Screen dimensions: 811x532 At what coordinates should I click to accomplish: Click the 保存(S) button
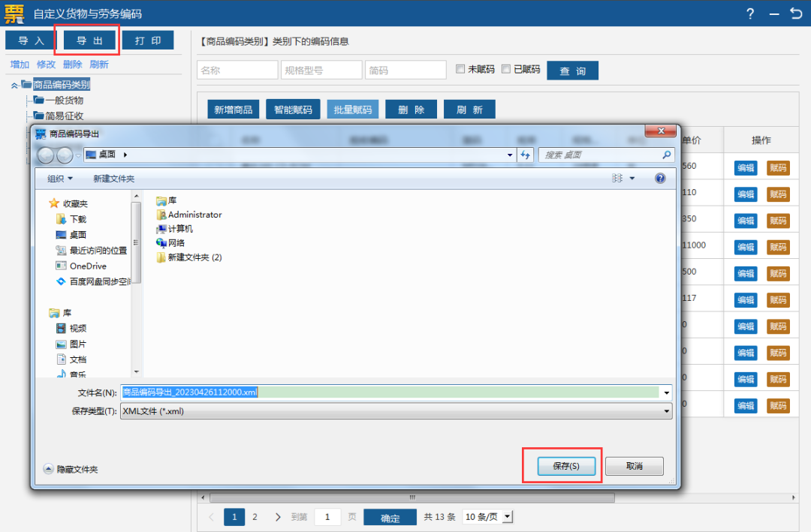(566, 466)
